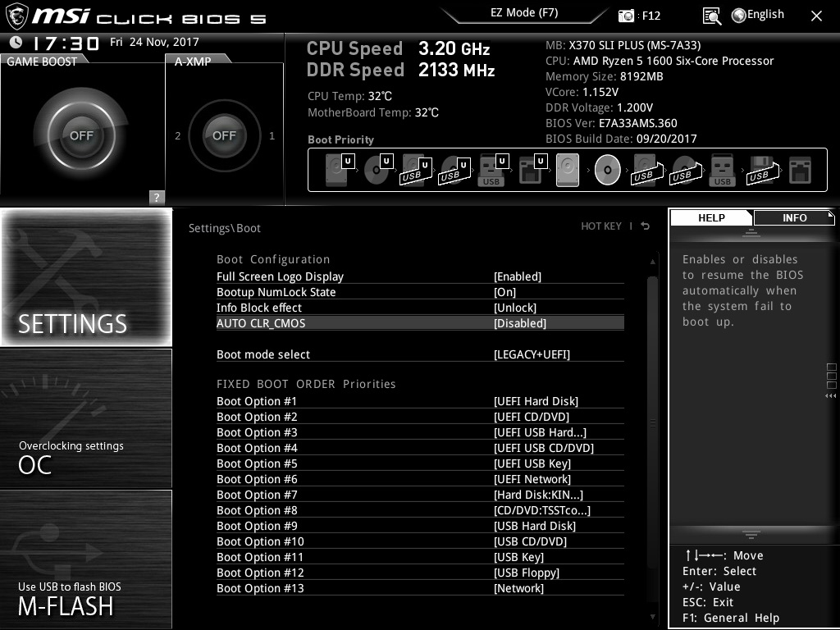Open the Game Boost question mark help

(x=157, y=197)
